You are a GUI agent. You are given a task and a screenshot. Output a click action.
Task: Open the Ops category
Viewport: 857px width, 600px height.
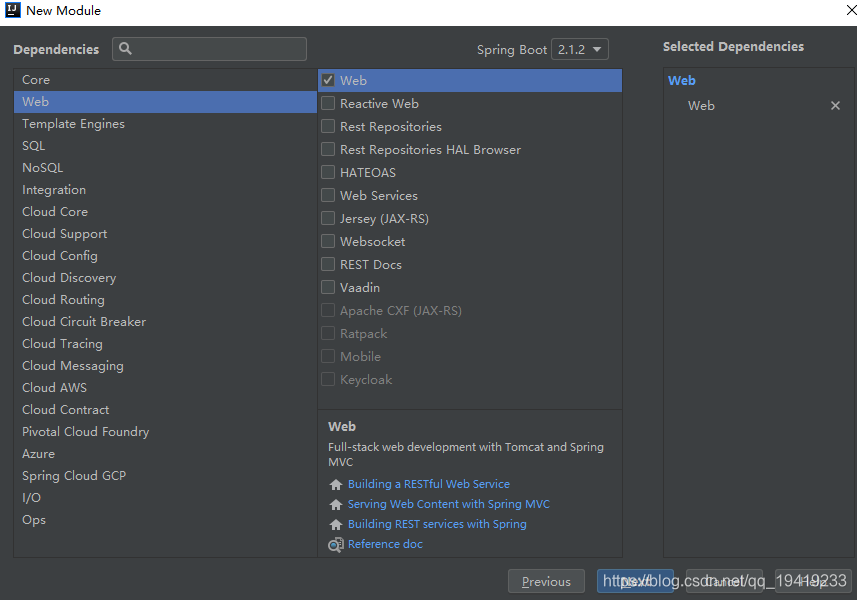point(165,520)
